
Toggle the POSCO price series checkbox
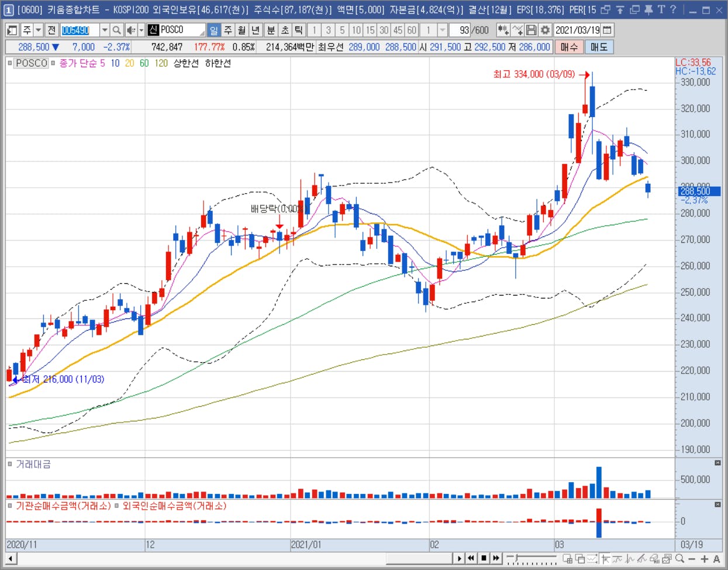10,63
